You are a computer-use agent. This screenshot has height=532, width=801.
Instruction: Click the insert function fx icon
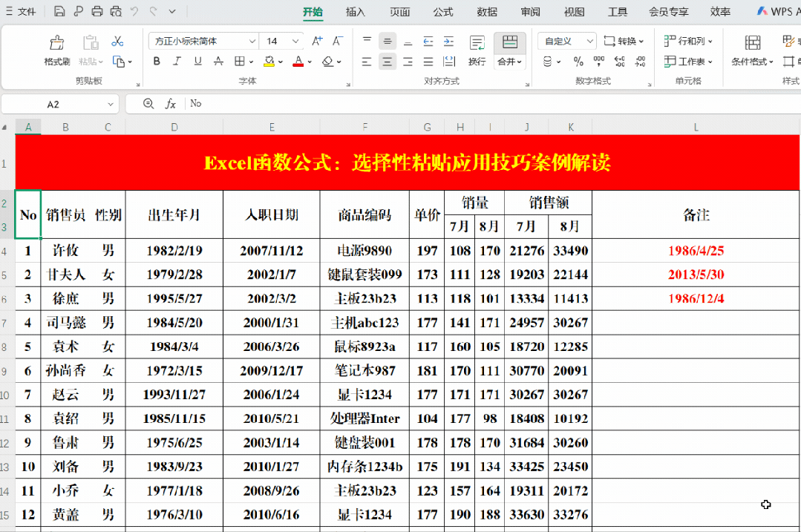tap(170, 104)
